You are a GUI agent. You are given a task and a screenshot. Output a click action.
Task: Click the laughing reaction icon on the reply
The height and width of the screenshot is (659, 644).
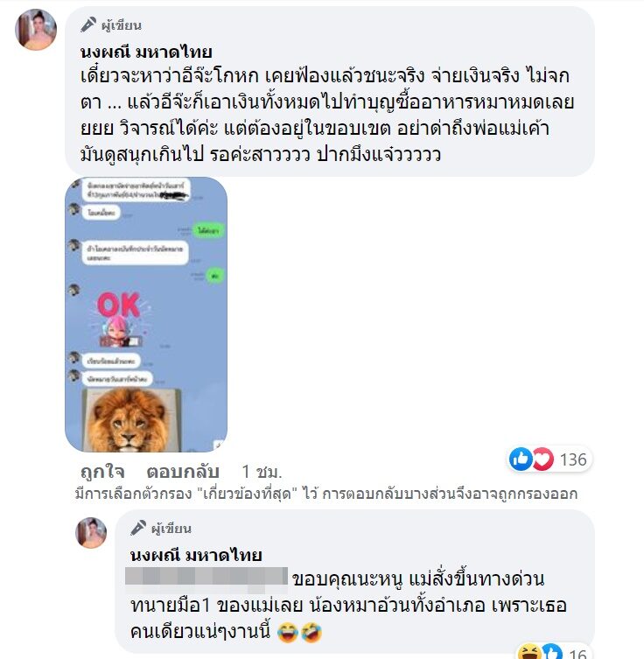[528, 652]
